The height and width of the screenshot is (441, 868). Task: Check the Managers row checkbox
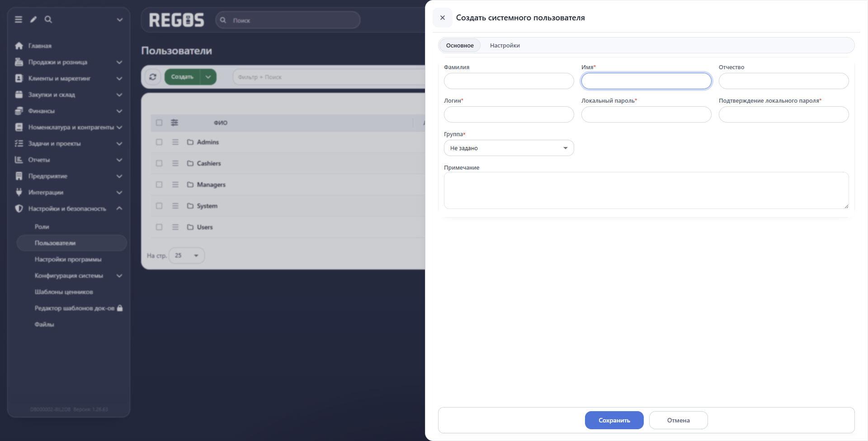click(x=159, y=185)
